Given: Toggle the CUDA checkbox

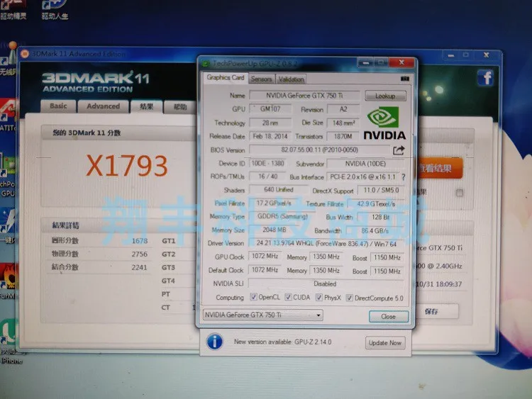Looking at the screenshot, I should pyautogui.click(x=288, y=297).
